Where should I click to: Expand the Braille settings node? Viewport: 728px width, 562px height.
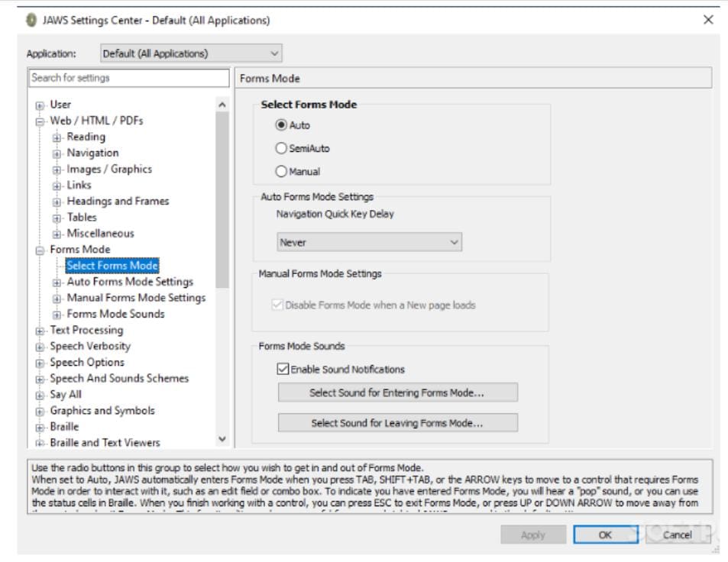40,427
